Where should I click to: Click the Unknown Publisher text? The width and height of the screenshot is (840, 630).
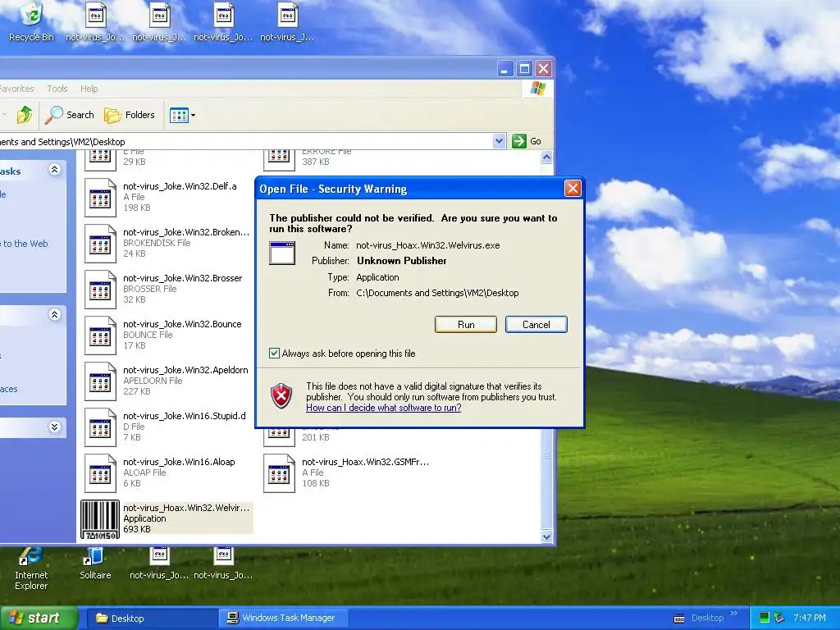tap(402, 261)
